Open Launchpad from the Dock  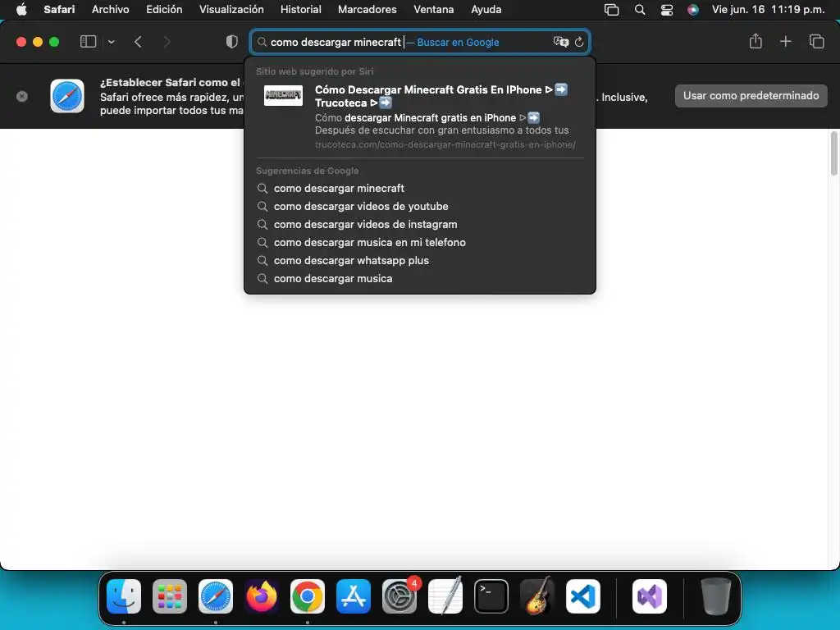(x=170, y=596)
